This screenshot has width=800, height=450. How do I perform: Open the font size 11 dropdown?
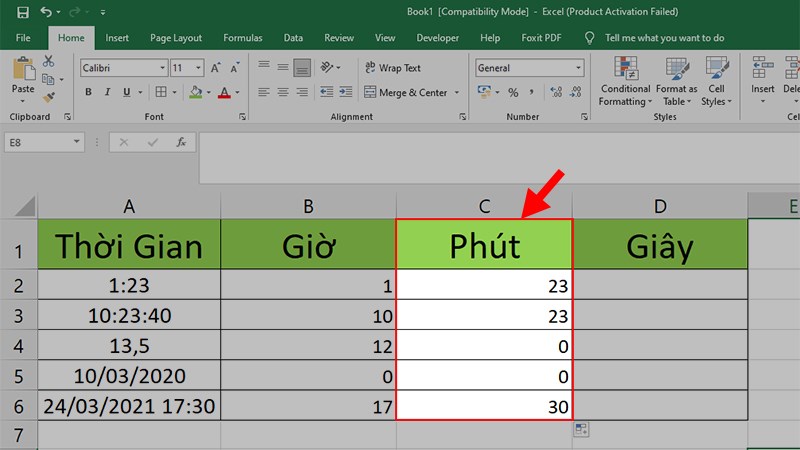point(198,68)
